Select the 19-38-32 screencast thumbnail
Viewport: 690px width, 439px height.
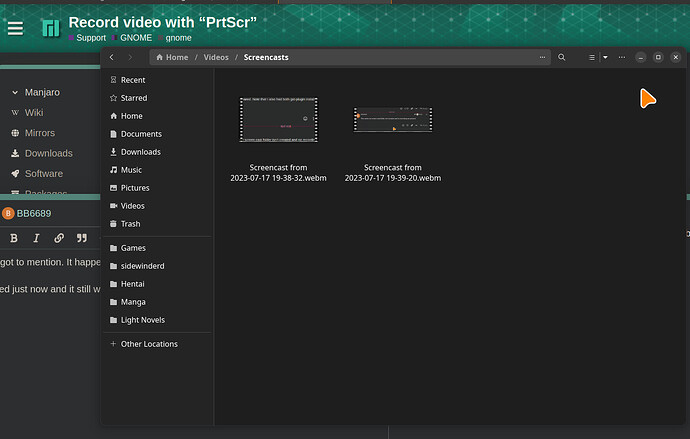click(x=279, y=120)
